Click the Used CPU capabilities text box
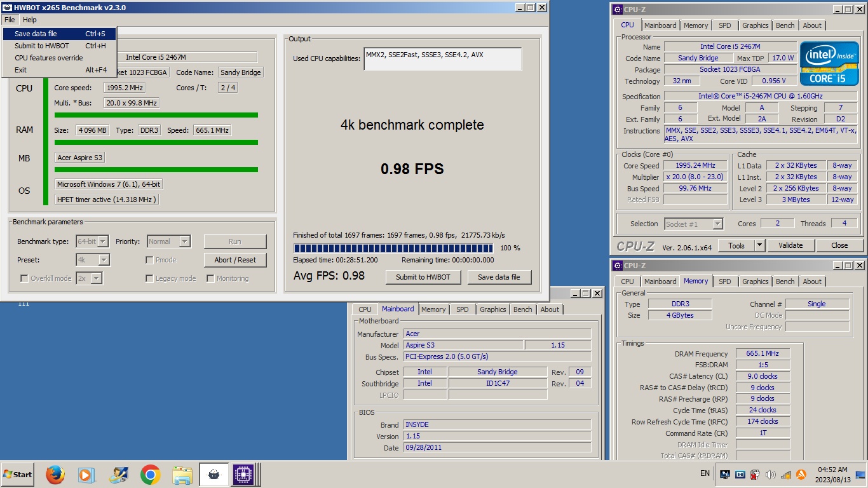Screen dimensions: 868x488 [443, 58]
